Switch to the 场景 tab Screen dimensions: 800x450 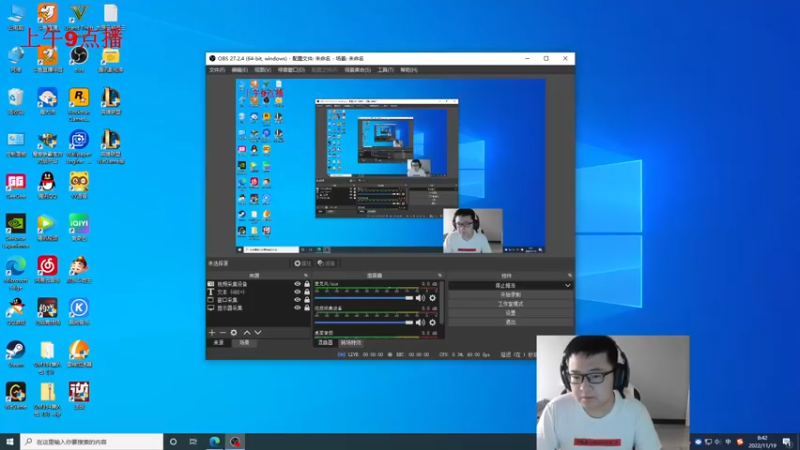coord(244,343)
